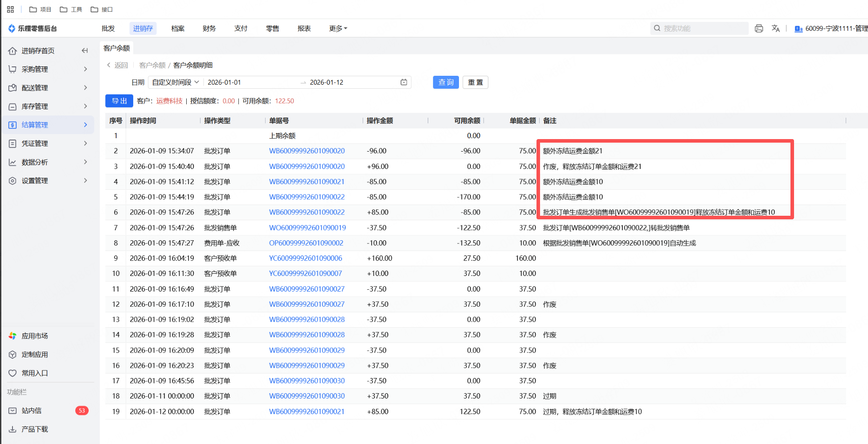Click the printer icon in top bar
This screenshot has width=868, height=444.
coord(759,29)
